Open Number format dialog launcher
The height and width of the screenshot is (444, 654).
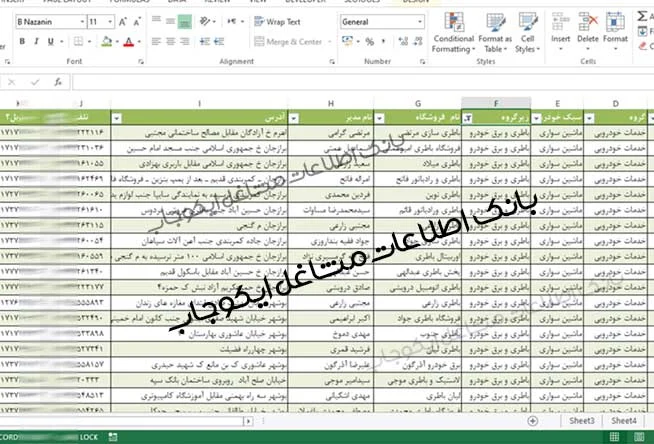click(423, 62)
